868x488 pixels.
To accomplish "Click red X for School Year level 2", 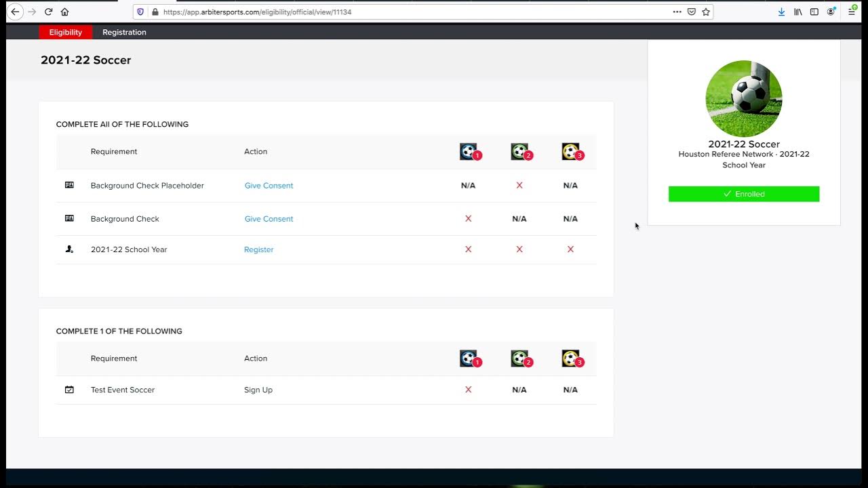I will click(x=519, y=249).
